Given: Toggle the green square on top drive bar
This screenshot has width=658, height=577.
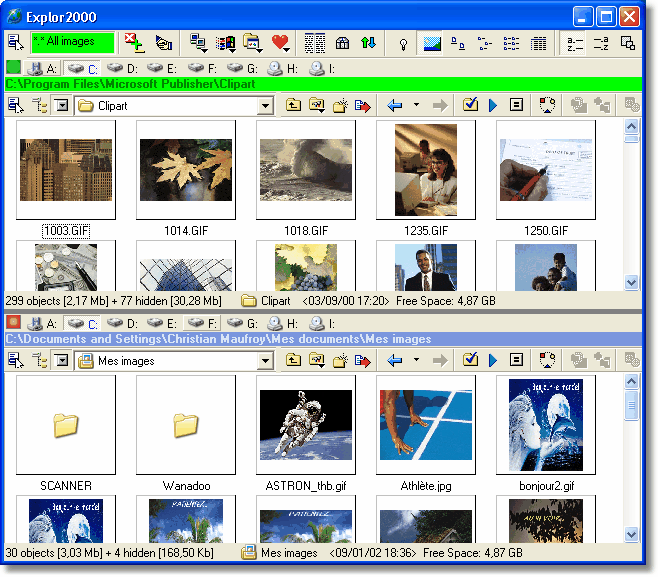Looking at the screenshot, I should pos(13,67).
